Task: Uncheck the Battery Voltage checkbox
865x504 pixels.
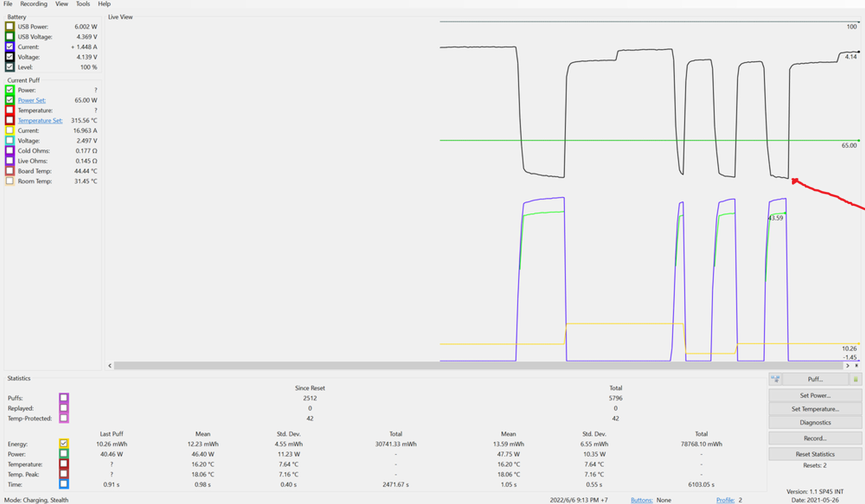Action: tap(10, 57)
